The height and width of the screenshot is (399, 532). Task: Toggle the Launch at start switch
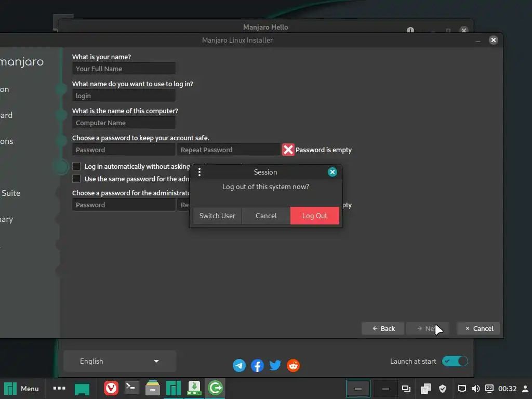(x=455, y=362)
